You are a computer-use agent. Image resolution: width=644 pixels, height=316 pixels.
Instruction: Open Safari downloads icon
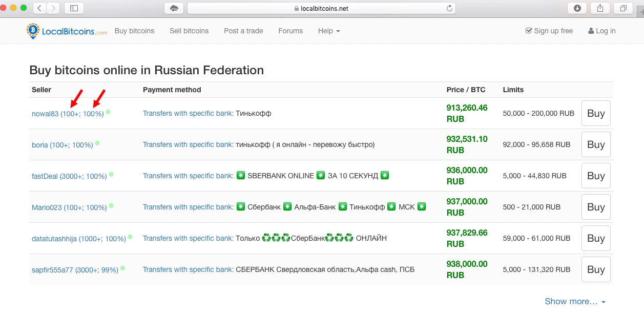point(577,8)
